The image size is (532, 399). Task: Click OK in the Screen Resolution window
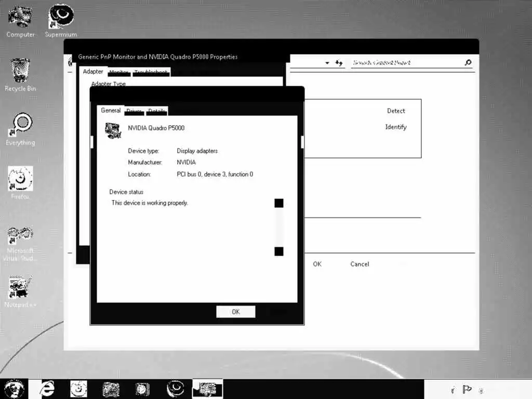(317, 264)
